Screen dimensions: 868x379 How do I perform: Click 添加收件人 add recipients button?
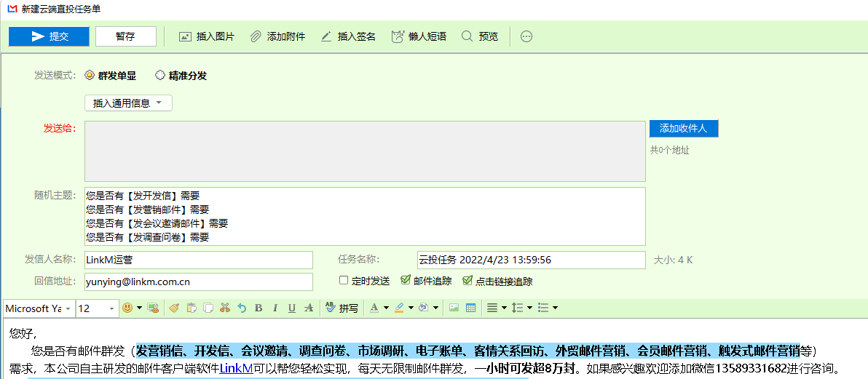pyautogui.click(x=684, y=128)
